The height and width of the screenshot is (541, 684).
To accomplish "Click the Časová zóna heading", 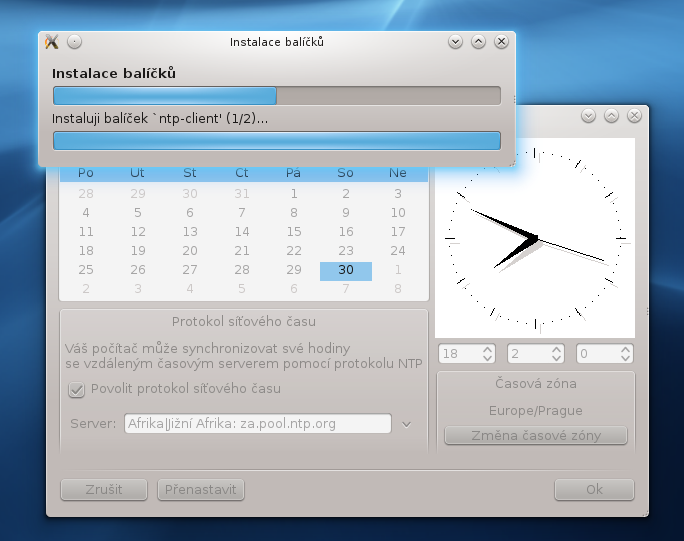I will (536, 384).
